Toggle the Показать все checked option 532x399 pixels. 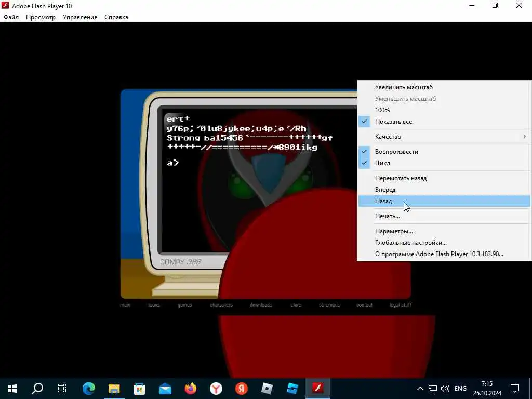pyautogui.click(x=445, y=122)
